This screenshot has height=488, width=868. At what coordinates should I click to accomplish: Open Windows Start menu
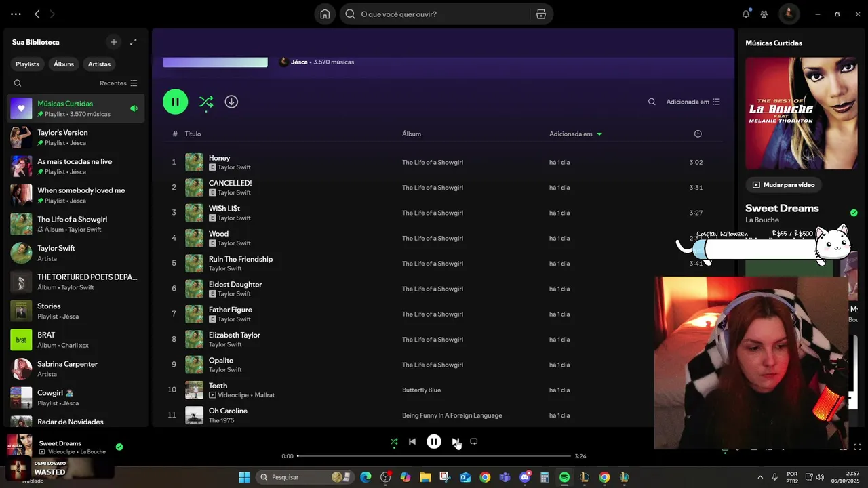pos(244,477)
